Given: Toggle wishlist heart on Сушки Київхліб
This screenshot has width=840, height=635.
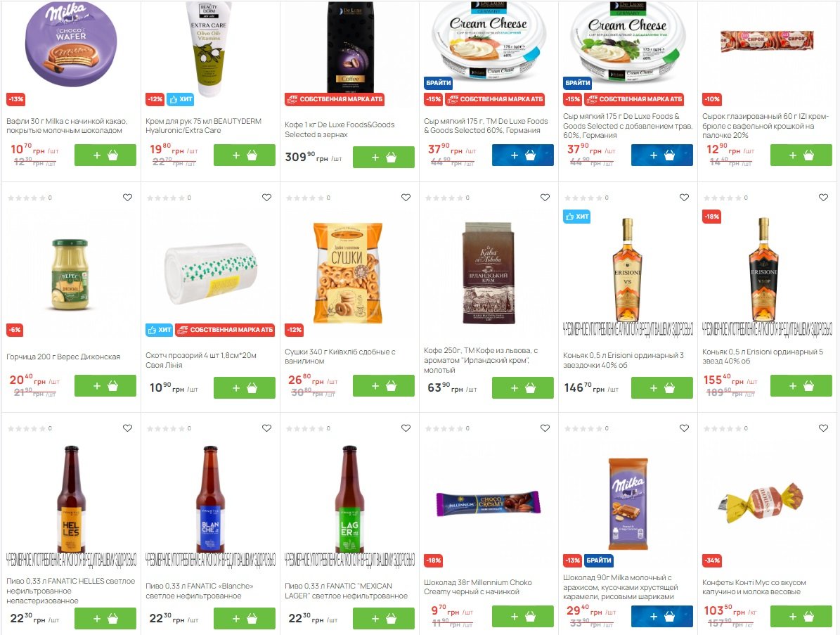Looking at the screenshot, I should (406, 198).
